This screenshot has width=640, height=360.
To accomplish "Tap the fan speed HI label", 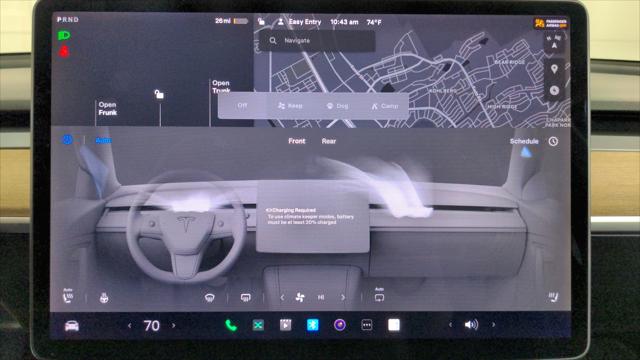I will pos(321,298).
